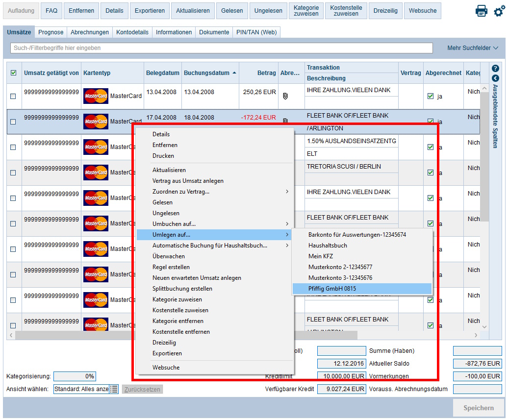The width and height of the screenshot is (508, 420).
Task: Click the sort arrow on Buchungsdatum column
Action: [234, 73]
